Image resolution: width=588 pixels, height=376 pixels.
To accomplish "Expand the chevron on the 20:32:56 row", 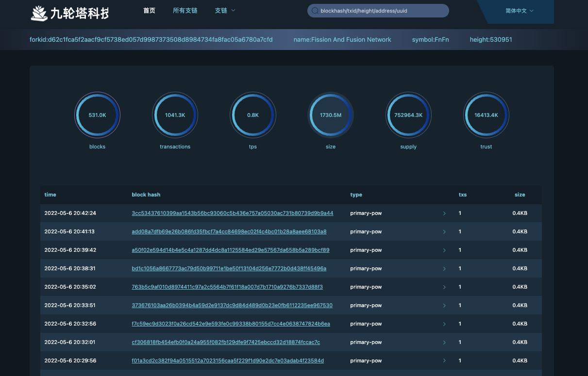I will tap(444, 324).
